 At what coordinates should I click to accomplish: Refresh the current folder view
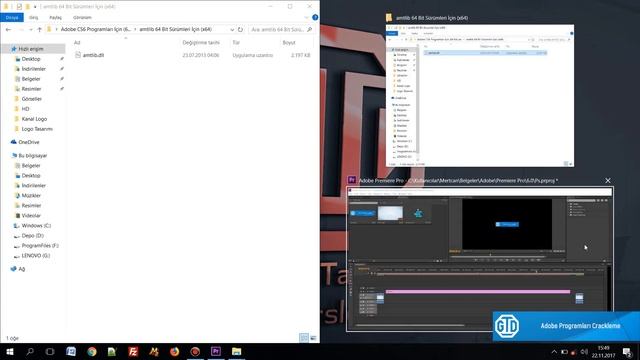[240, 29]
